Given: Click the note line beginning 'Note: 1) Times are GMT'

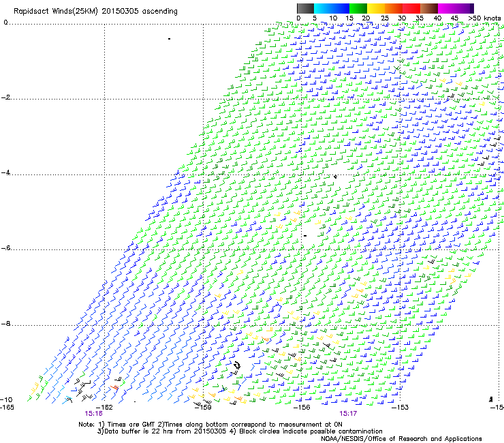Looking at the screenshot, I should coord(210,425).
